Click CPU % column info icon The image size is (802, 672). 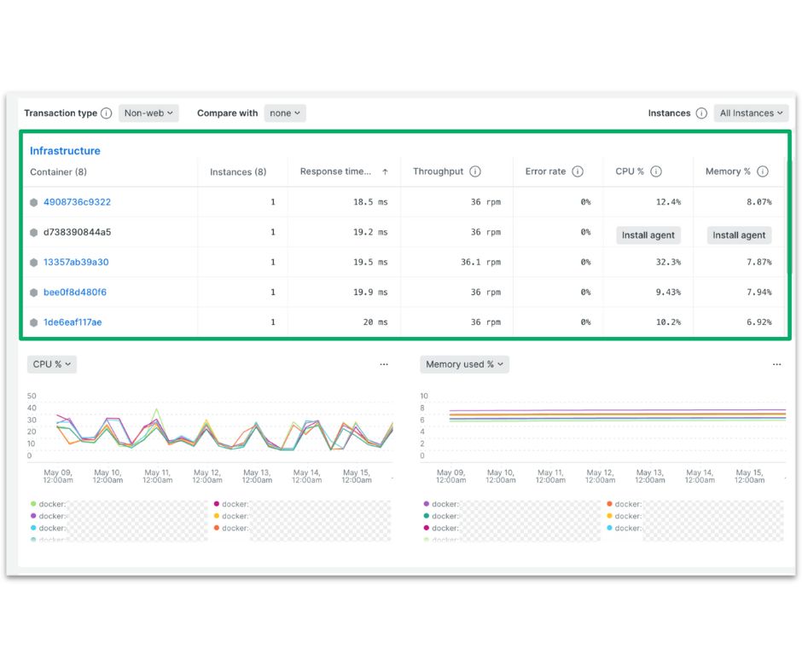click(x=656, y=171)
